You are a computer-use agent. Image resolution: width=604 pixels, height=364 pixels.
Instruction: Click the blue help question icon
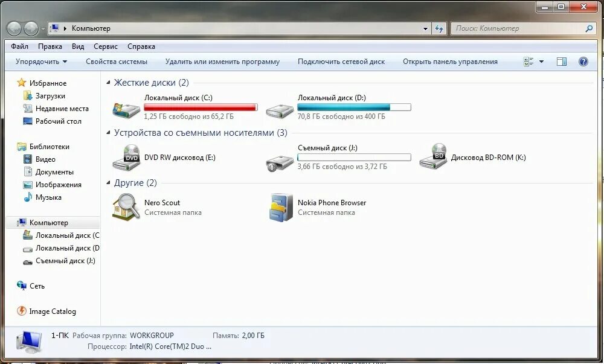pyautogui.click(x=583, y=62)
